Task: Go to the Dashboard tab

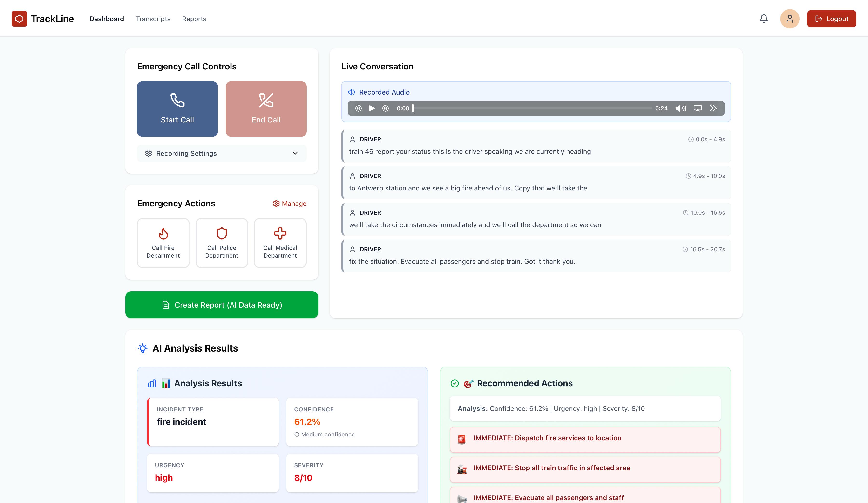Action: pos(107,19)
